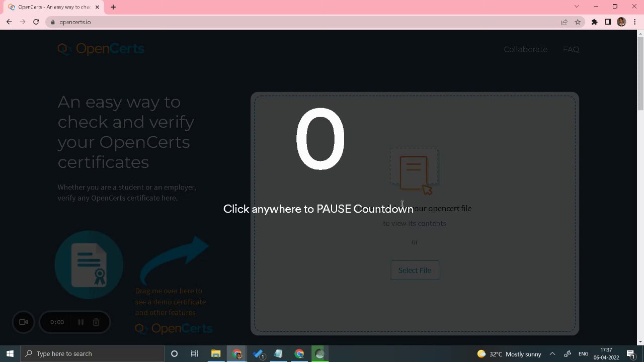Open Task View on taskbar
644x362 pixels.
(x=194, y=354)
